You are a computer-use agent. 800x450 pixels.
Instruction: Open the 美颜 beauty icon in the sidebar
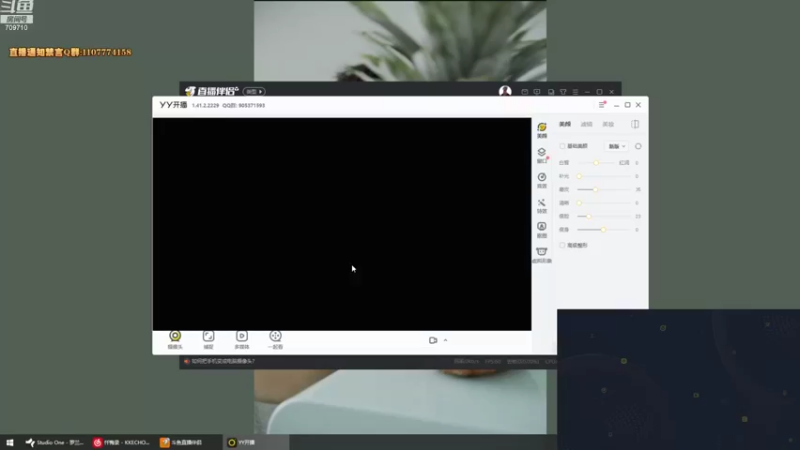pyautogui.click(x=542, y=130)
